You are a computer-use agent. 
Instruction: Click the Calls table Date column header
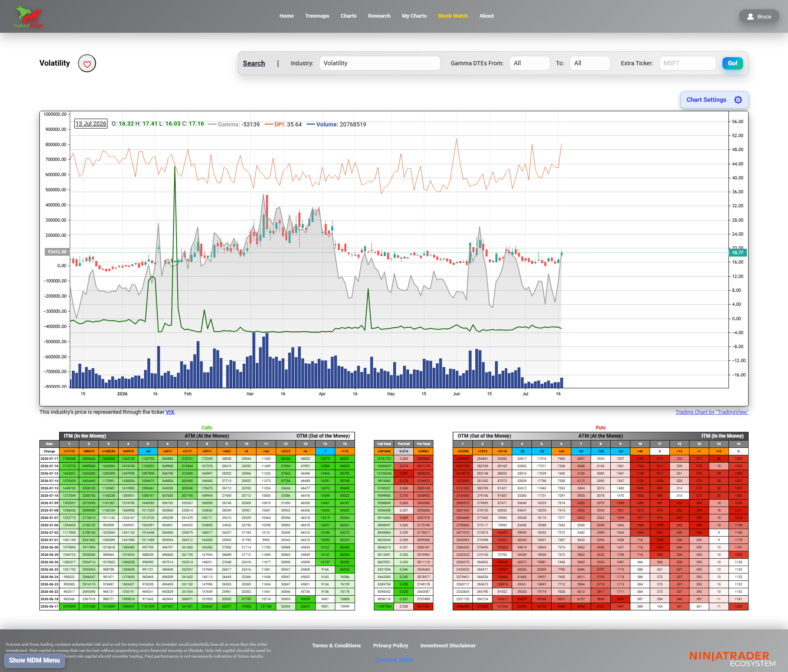click(49, 444)
